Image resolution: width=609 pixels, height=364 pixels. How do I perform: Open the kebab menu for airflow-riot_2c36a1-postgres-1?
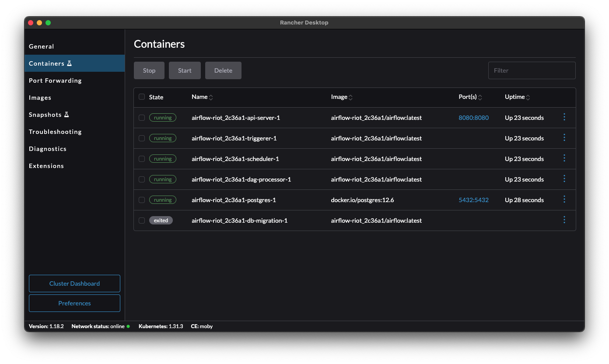[x=564, y=199]
